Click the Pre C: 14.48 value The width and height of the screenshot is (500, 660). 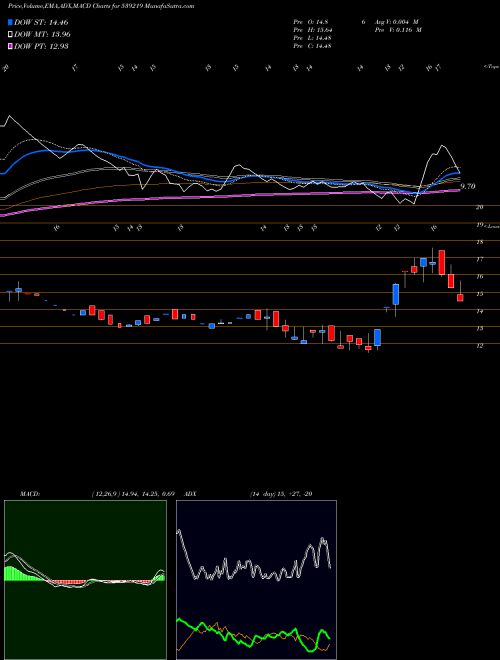pos(312,46)
